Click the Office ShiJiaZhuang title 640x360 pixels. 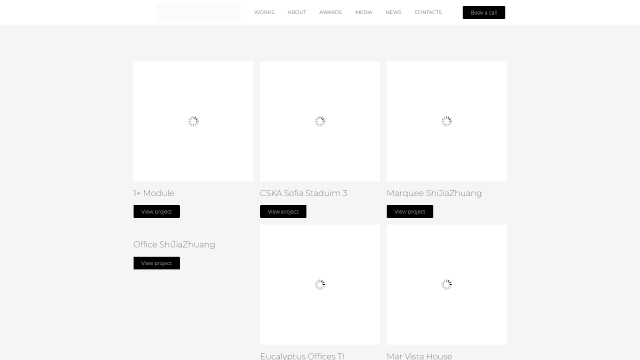click(x=174, y=244)
